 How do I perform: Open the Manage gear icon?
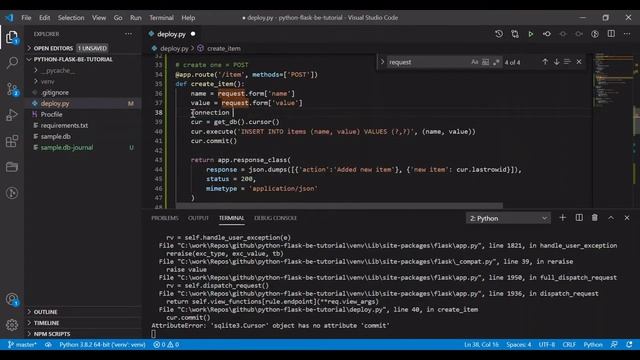click(x=12, y=325)
